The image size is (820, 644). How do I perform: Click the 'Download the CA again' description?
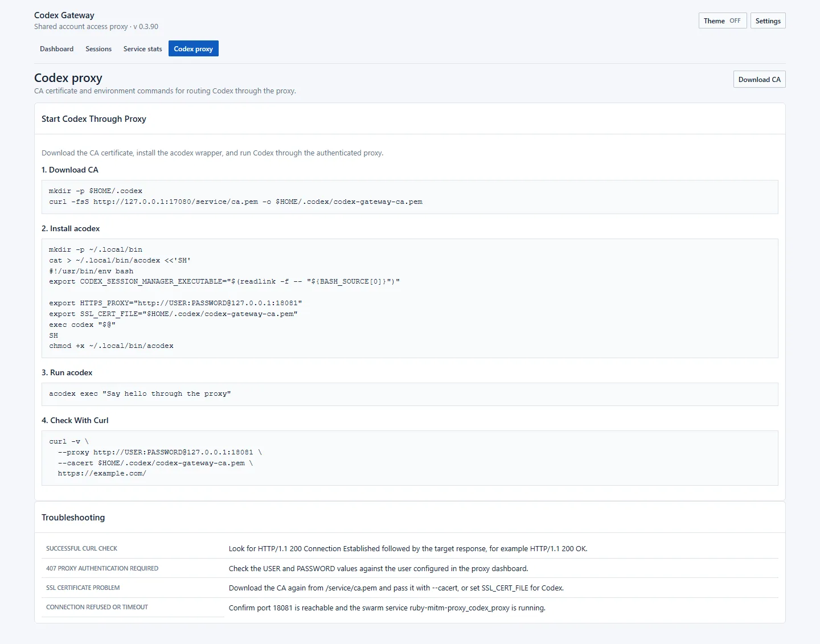pos(396,588)
